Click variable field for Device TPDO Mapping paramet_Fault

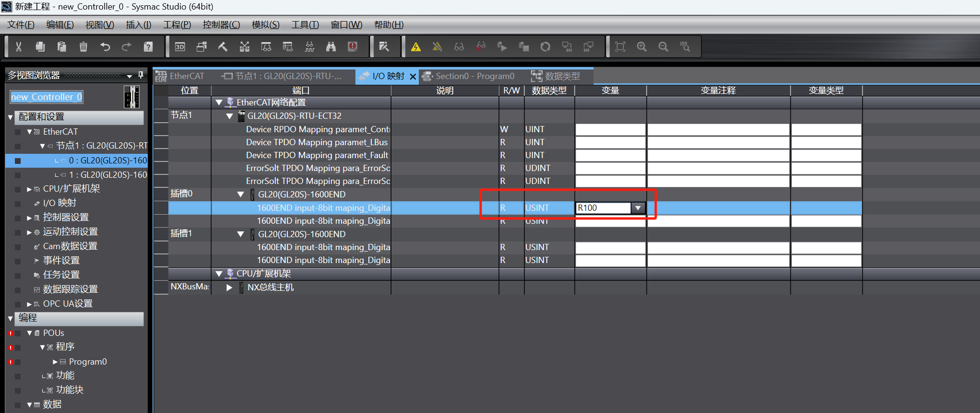coord(610,155)
